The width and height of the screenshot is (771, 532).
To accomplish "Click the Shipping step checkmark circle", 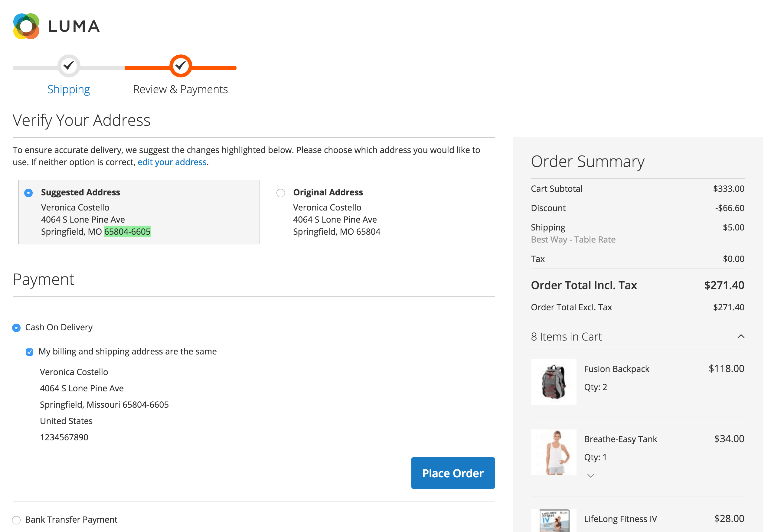I will [x=69, y=66].
